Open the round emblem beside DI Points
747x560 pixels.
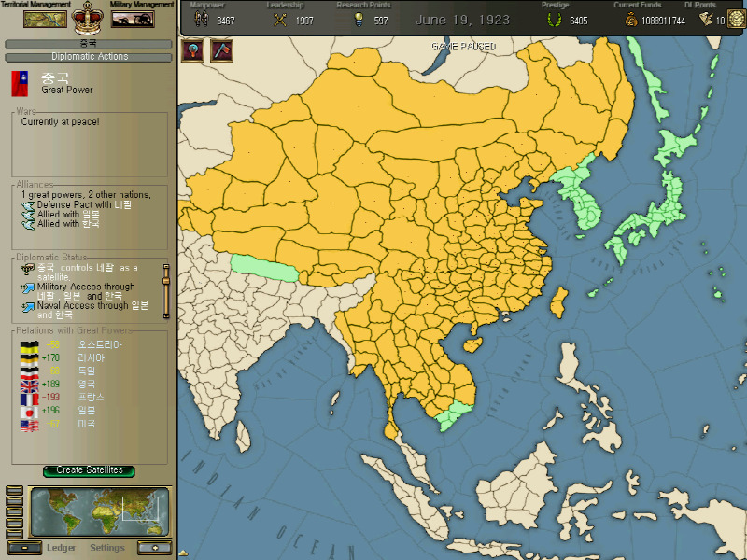pos(737,20)
